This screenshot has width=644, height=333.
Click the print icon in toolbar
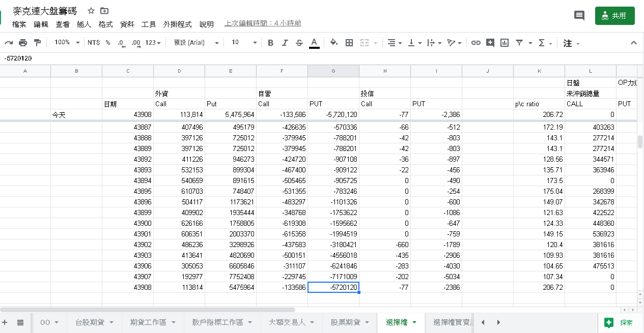coord(23,43)
